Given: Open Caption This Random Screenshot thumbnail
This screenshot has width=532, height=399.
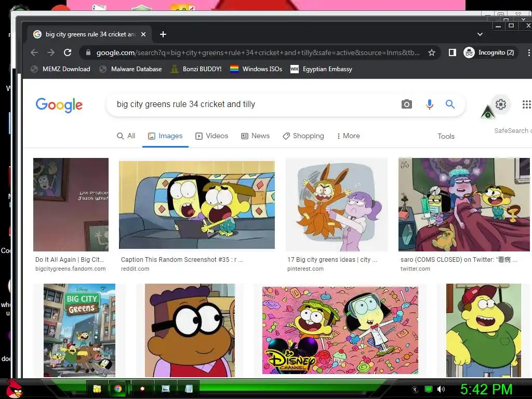Looking at the screenshot, I should click(197, 205).
